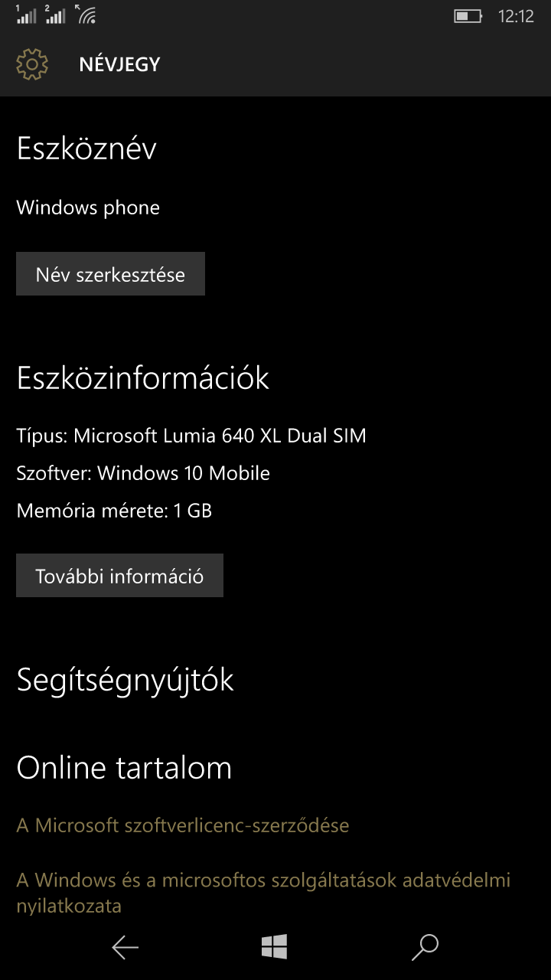Image resolution: width=551 pixels, height=980 pixels.
Task: Open A Microsoft szoftverlicenc-szerződése link
Action: [x=183, y=825]
